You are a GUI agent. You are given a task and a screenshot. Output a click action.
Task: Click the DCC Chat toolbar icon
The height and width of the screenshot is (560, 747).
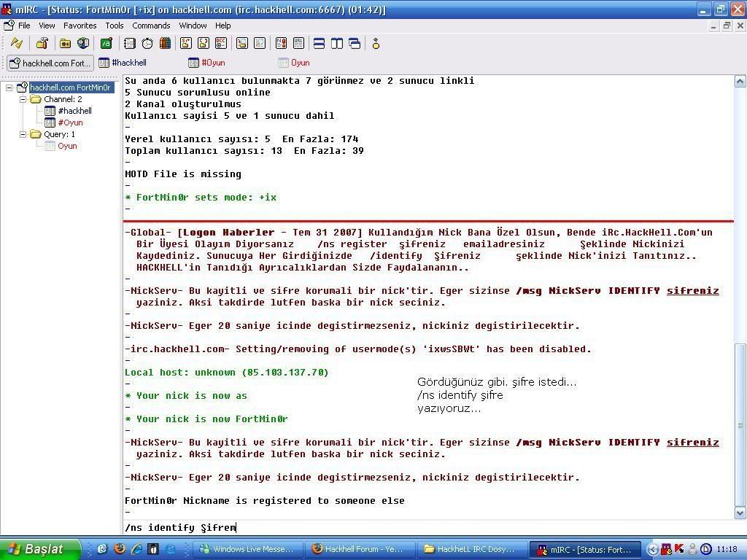(204, 43)
